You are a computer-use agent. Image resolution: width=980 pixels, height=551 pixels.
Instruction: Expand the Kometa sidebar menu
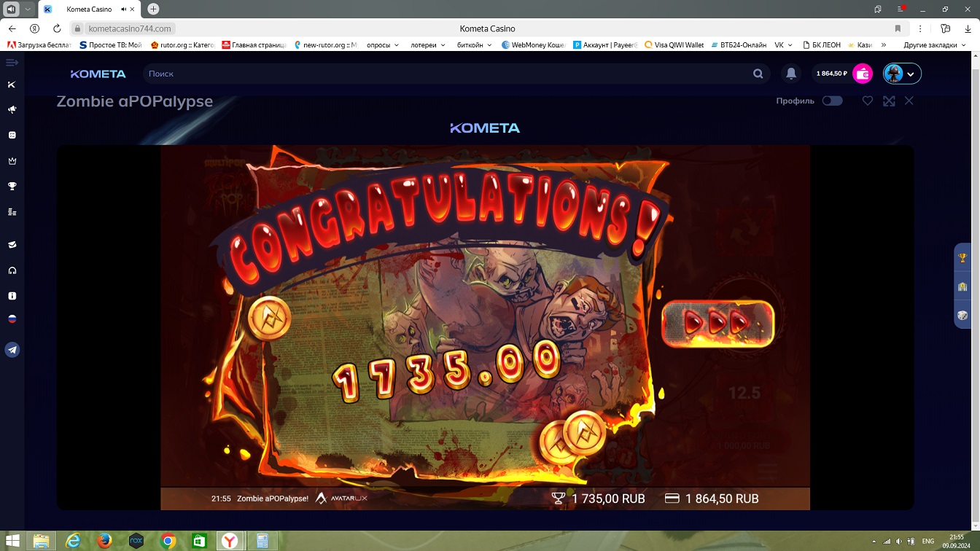pos(12,63)
